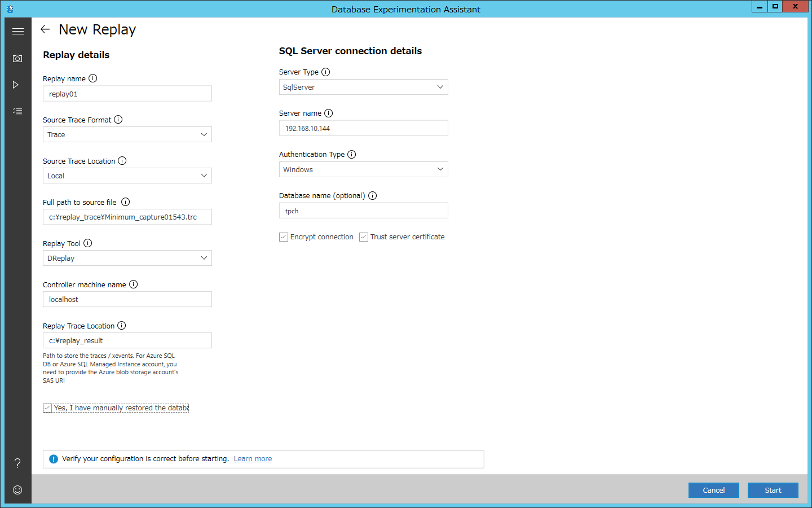Viewport: 812px width, 508px height.
Task: Show info for Authentication Type
Action: pos(352,154)
